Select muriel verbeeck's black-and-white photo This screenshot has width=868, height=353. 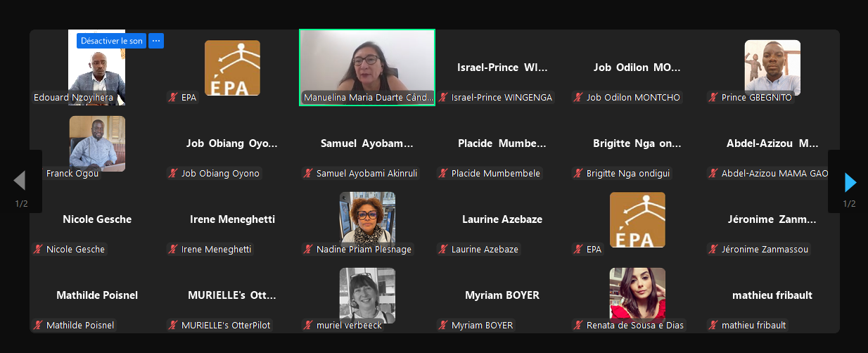pos(367,295)
